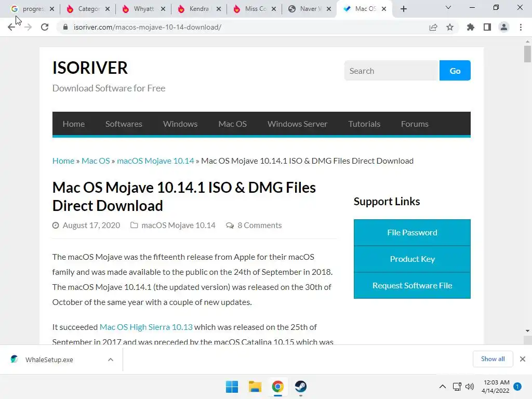Close the 'Categor' tab
This screenshot has height=399, width=532.
pos(108,9)
